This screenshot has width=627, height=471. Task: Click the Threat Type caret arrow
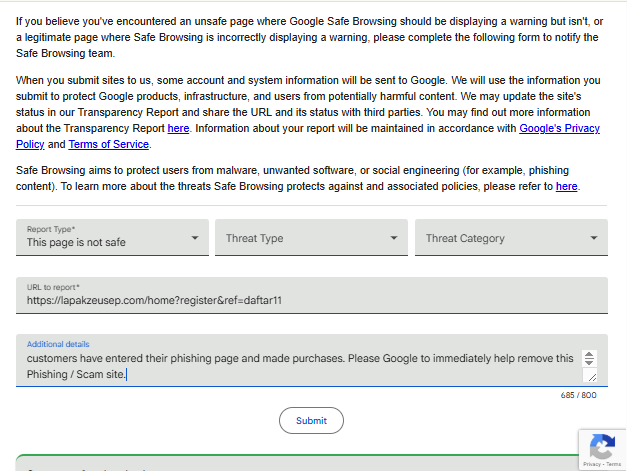(394, 238)
